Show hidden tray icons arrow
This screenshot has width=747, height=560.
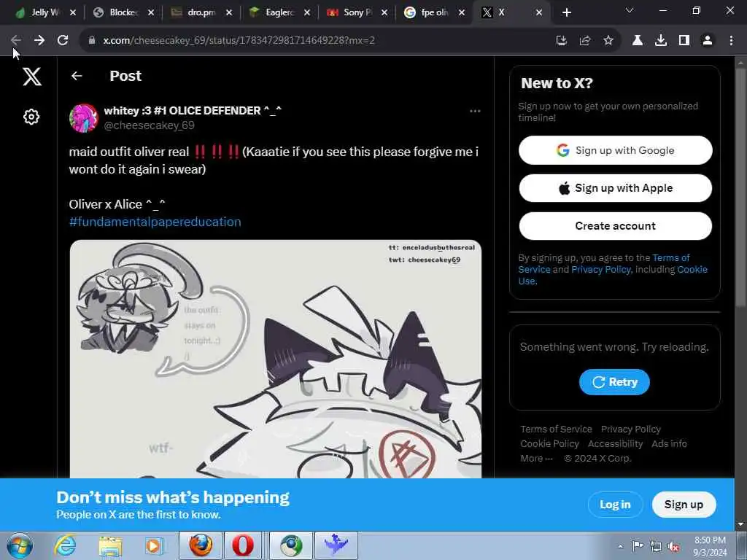coord(620,546)
